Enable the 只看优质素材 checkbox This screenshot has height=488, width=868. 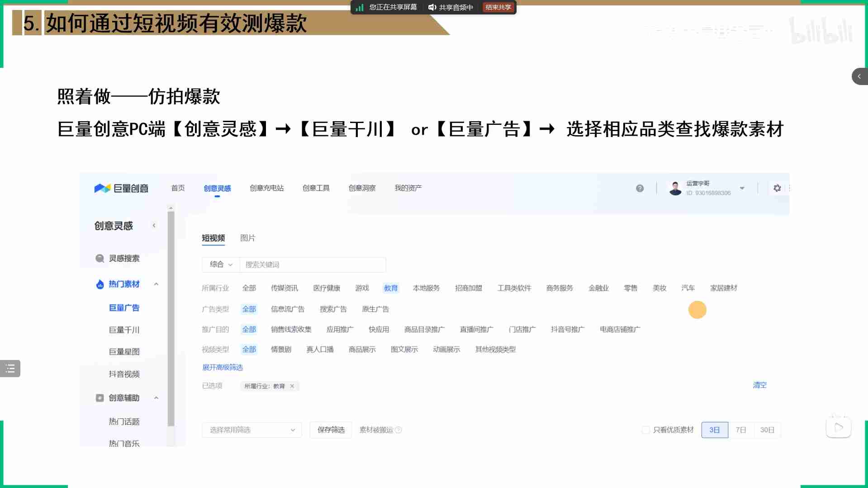coord(646,430)
